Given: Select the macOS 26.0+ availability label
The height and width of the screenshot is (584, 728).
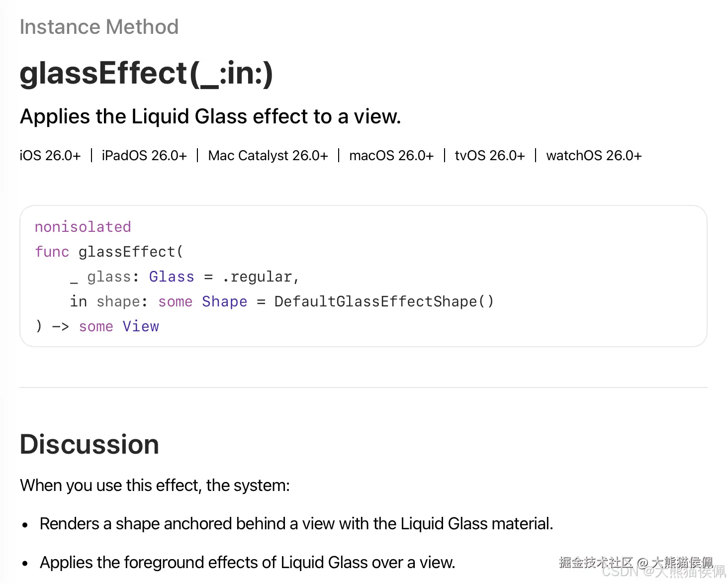Looking at the screenshot, I should point(391,156).
